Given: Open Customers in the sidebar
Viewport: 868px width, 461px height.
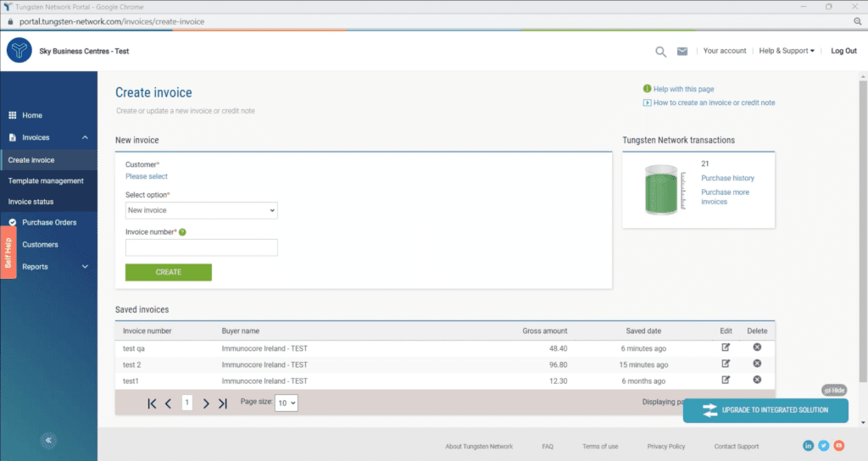Looking at the screenshot, I should pyautogui.click(x=40, y=245).
